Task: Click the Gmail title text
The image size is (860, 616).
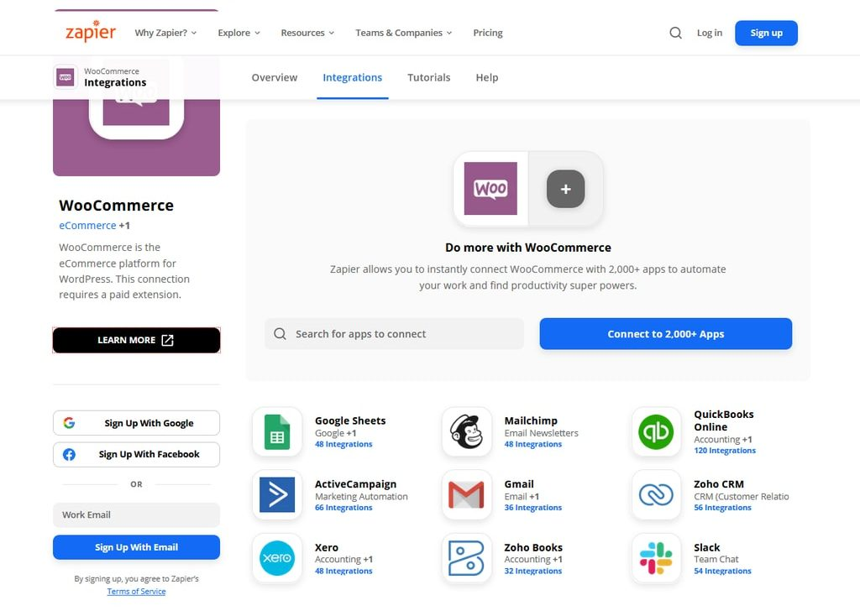Action: [519, 484]
